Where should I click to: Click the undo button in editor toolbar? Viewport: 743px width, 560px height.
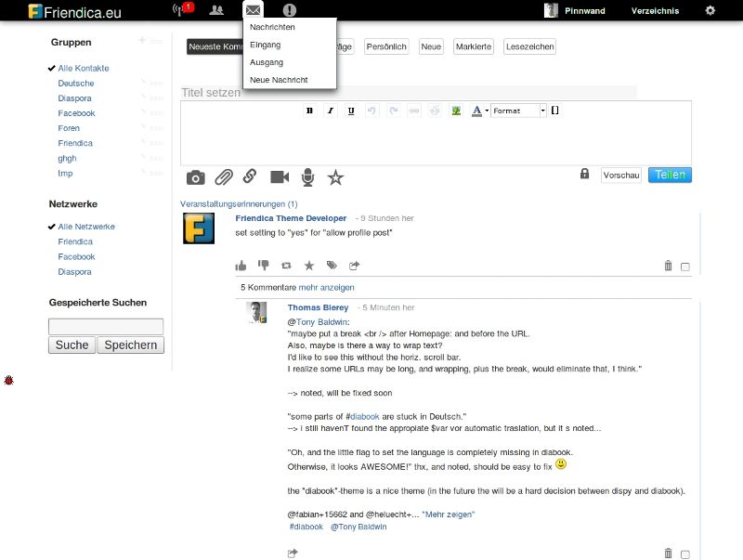pyautogui.click(x=372, y=111)
